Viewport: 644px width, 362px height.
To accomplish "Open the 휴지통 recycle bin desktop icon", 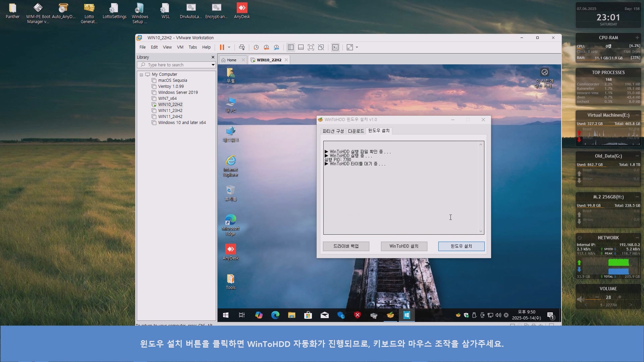I will (230, 193).
